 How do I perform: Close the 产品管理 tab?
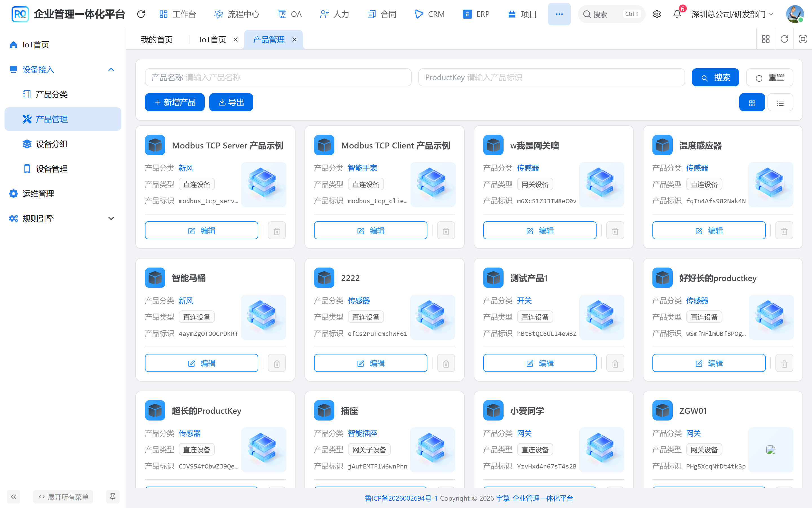pyautogui.click(x=294, y=40)
